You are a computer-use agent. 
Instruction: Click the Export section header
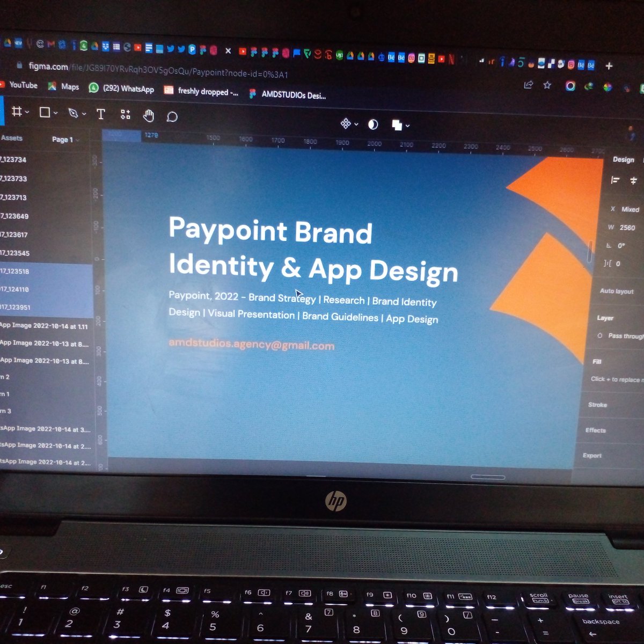click(592, 455)
